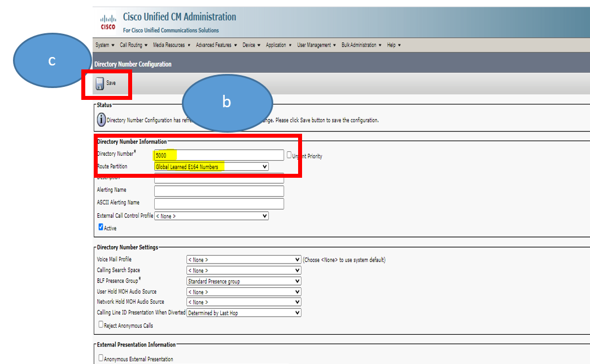This screenshot has width=590, height=364.
Task: Toggle the Urgent Priority checkbox
Action: (289, 155)
